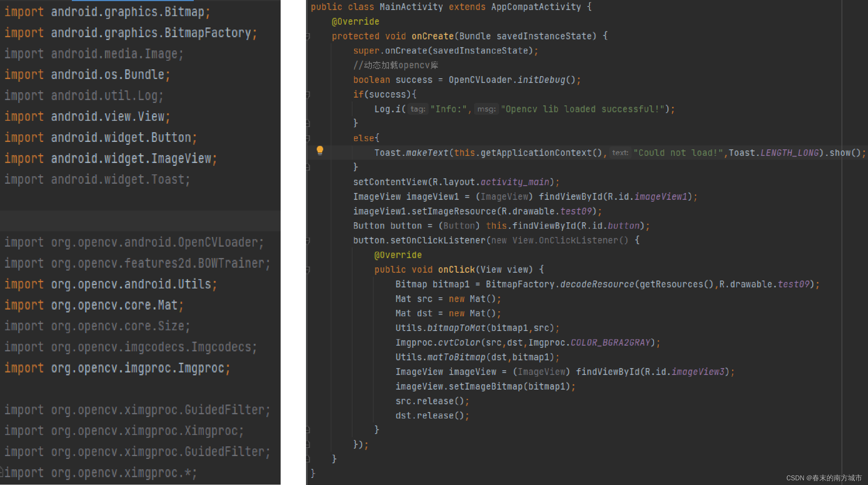Click the Chinese opencv comment line

pos(395,65)
